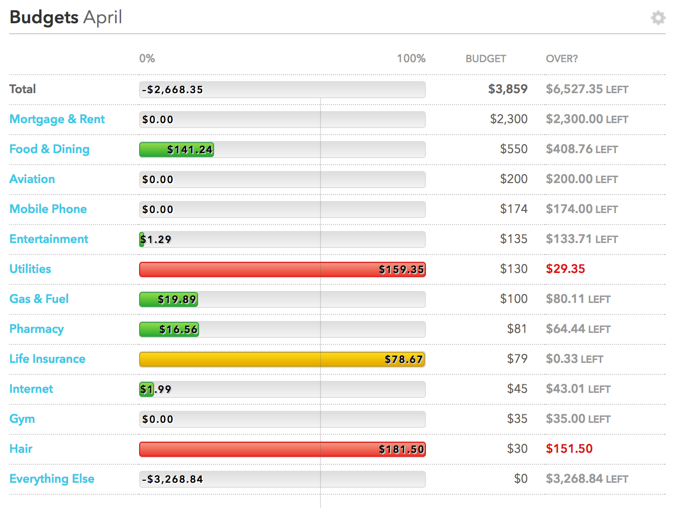Viewport: 677px width, 508px height.
Task: Click the $80.11 LEFT value
Action: click(578, 299)
